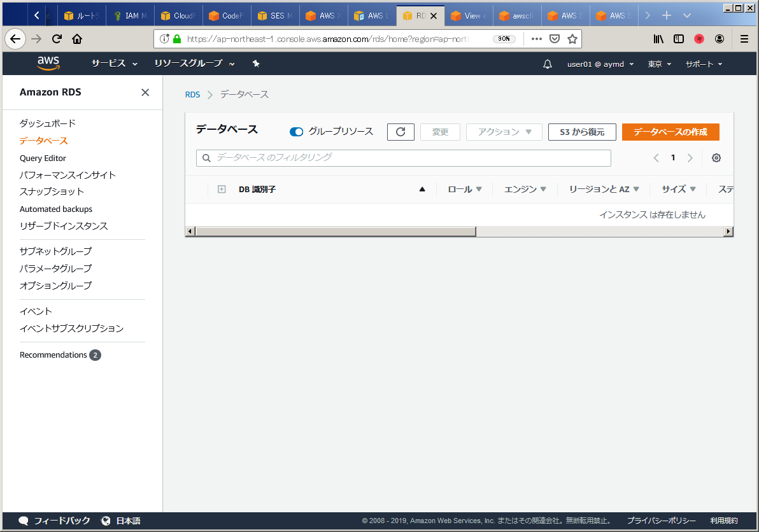Show sidebars icon in browser toolbar
Viewport: 759px width, 532px height.
point(679,39)
